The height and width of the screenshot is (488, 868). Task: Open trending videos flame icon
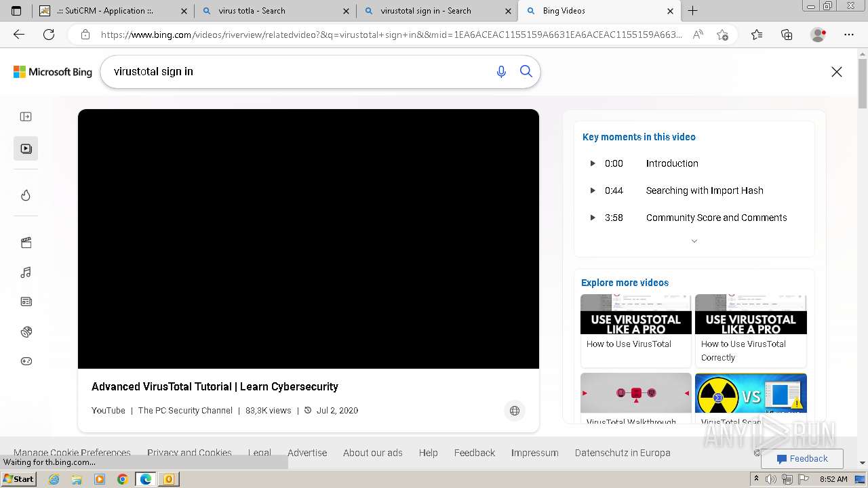coord(26,195)
